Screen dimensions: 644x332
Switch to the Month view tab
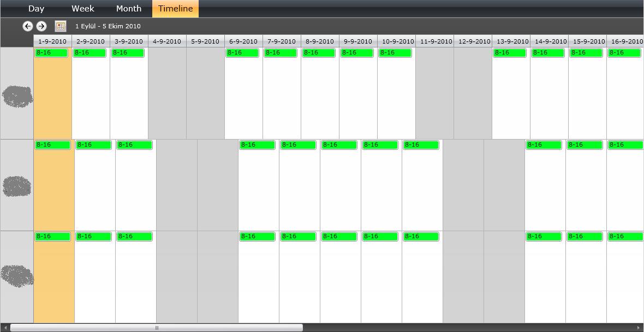coord(129,9)
